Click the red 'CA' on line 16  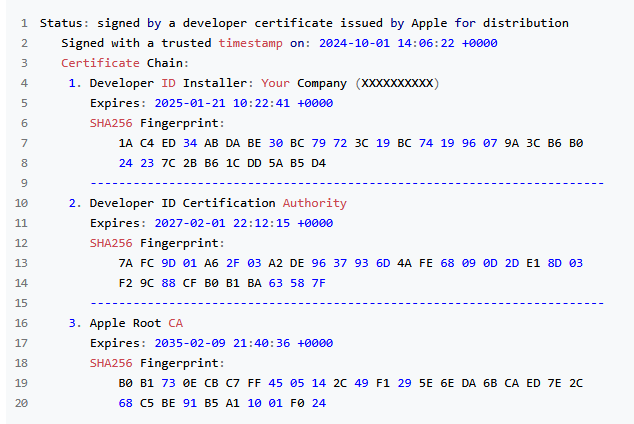point(175,323)
